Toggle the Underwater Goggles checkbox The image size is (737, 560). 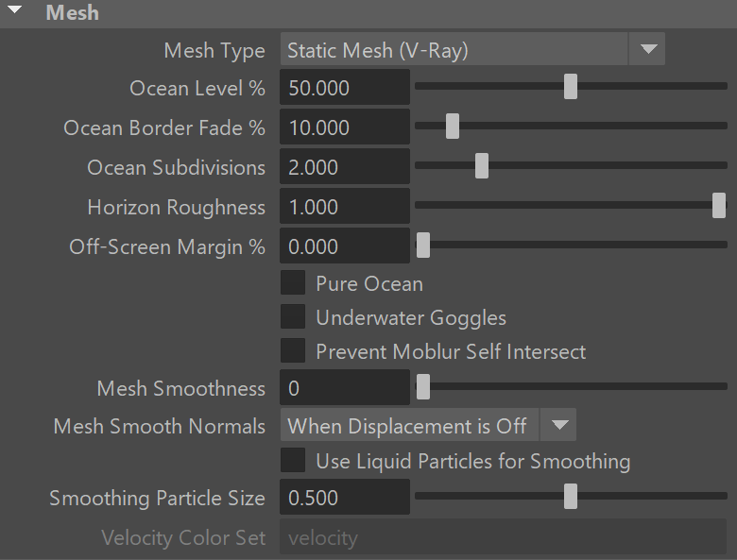pyautogui.click(x=293, y=316)
